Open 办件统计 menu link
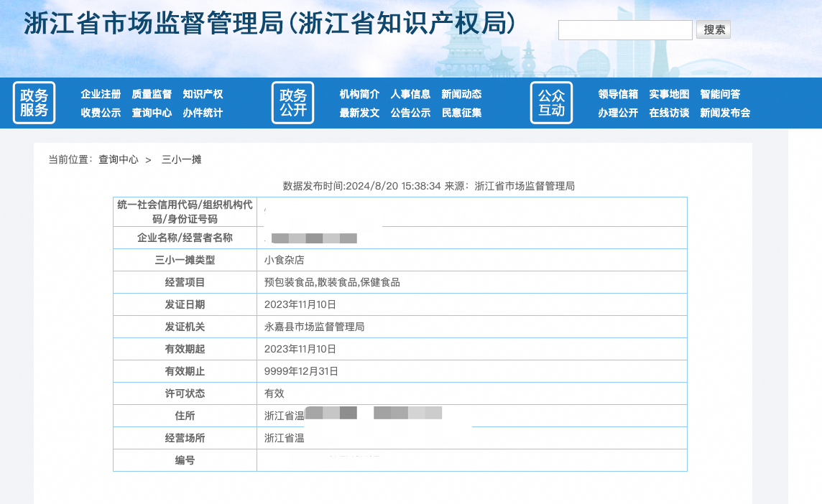Viewport: 822px width, 504px height. click(x=203, y=113)
